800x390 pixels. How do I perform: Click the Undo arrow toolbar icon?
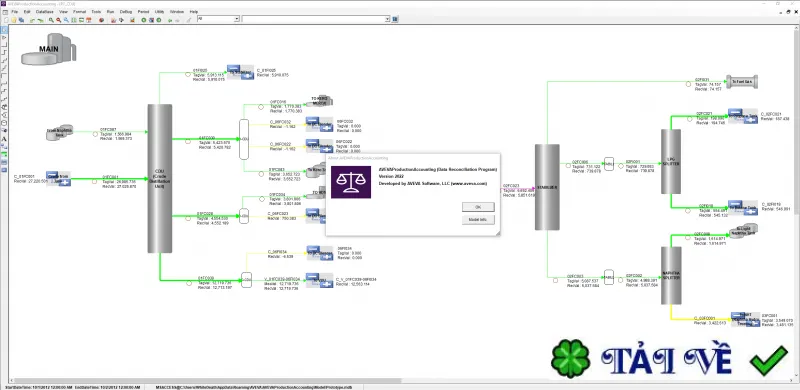(x=32, y=20)
